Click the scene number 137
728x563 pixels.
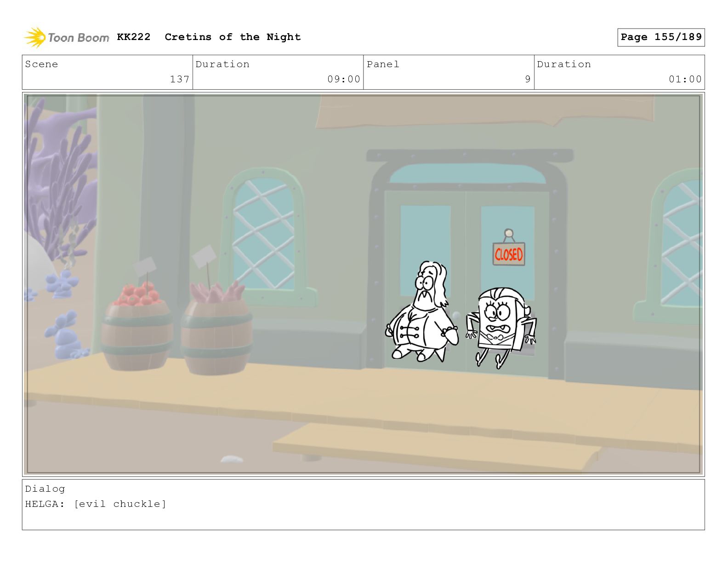click(180, 79)
